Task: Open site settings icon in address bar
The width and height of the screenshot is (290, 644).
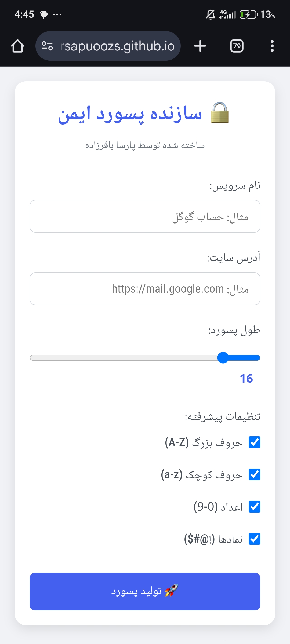Action: [47, 46]
